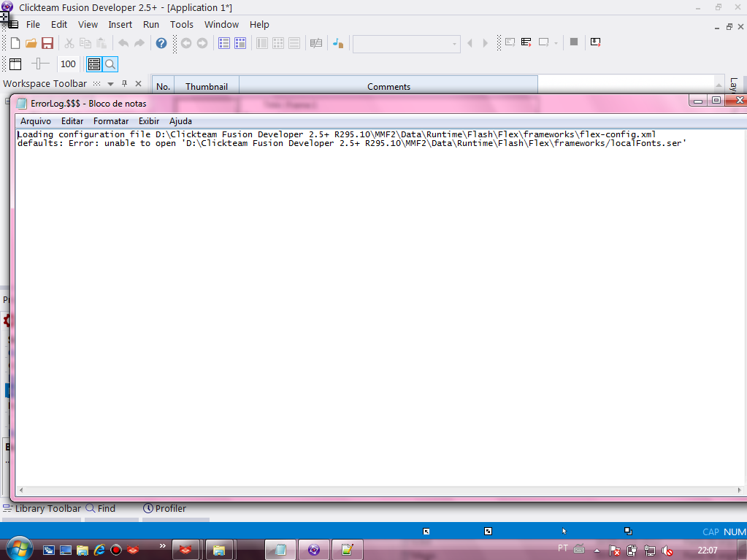Open the Run Frame dropdown arrow
Viewport: 747px width, 560px height.
(556, 43)
